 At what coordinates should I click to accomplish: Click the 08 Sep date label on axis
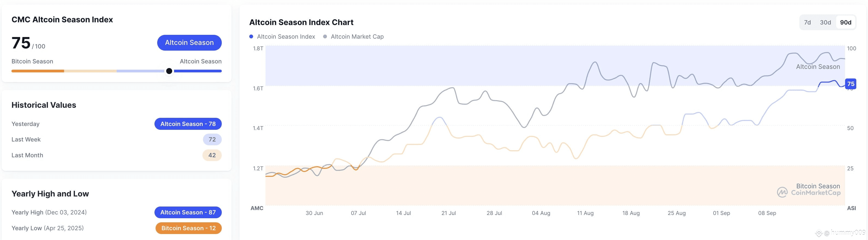click(x=767, y=213)
